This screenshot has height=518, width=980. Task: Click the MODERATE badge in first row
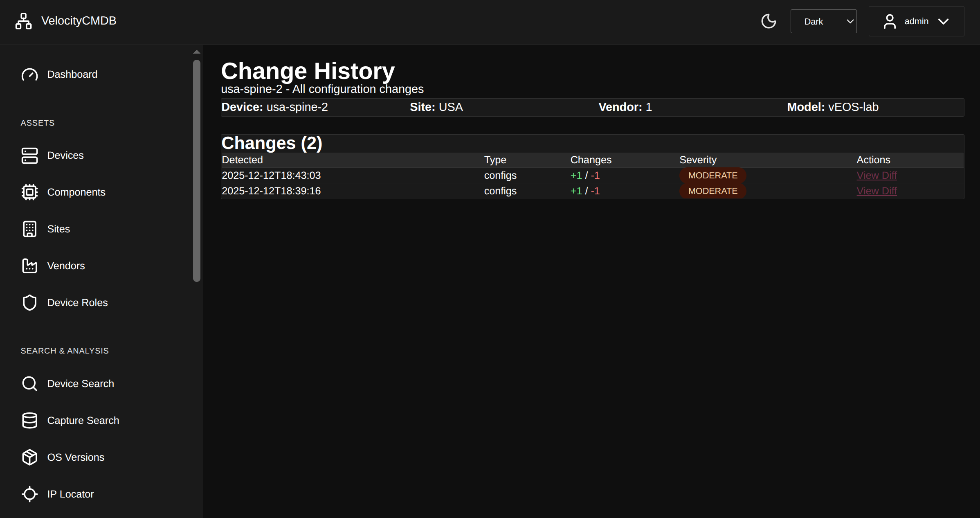tap(713, 176)
